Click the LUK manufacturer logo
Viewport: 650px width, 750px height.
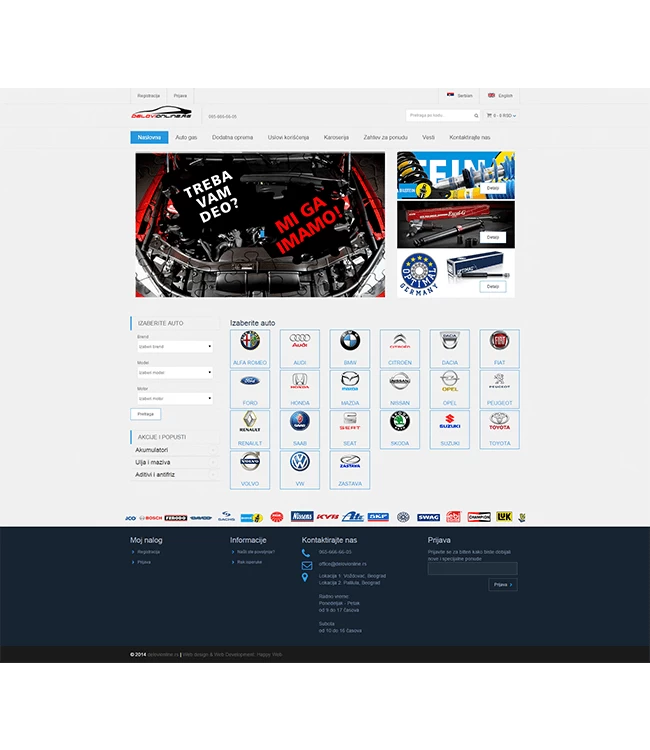tap(504, 517)
